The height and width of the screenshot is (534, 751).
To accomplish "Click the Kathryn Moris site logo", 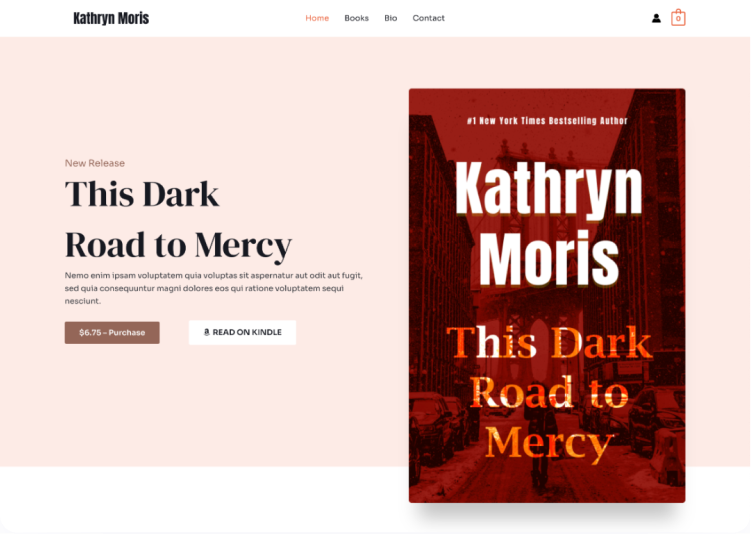I will point(111,18).
